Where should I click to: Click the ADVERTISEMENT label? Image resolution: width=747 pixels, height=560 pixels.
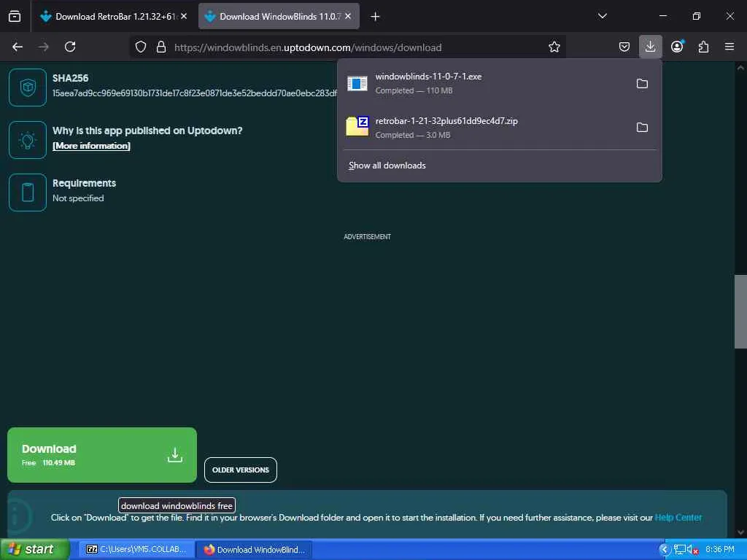pos(368,237)
